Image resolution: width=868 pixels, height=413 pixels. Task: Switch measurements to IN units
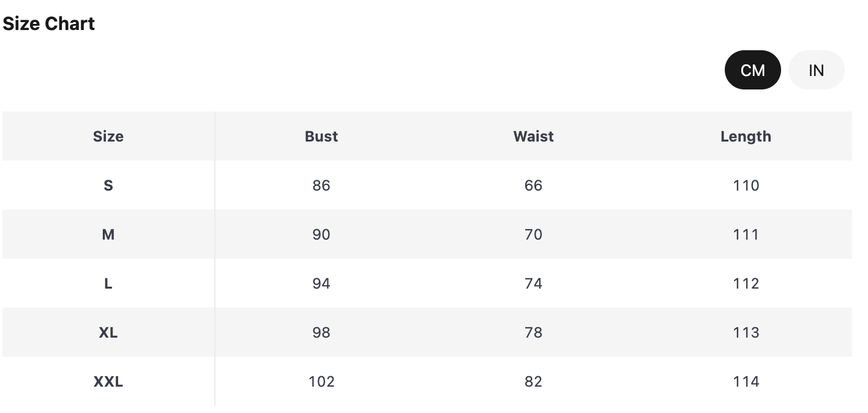tap(816, 70)
